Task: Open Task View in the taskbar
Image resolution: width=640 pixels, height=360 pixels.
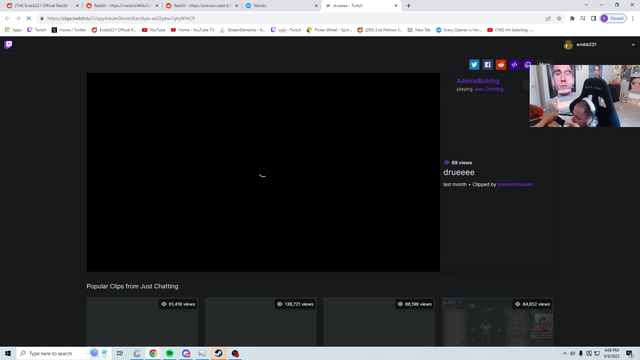Action: click(120, 353)
